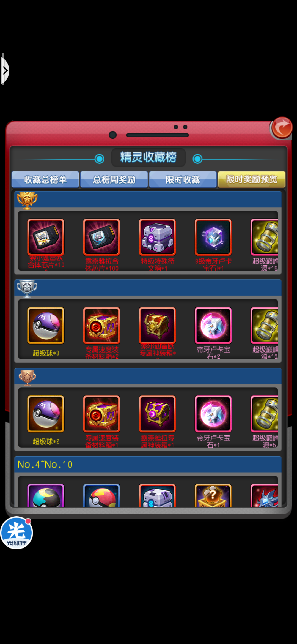The image size is (297, 644).
Task: Tap the question mark mystery box icon
Action: (x=213, y=496)
